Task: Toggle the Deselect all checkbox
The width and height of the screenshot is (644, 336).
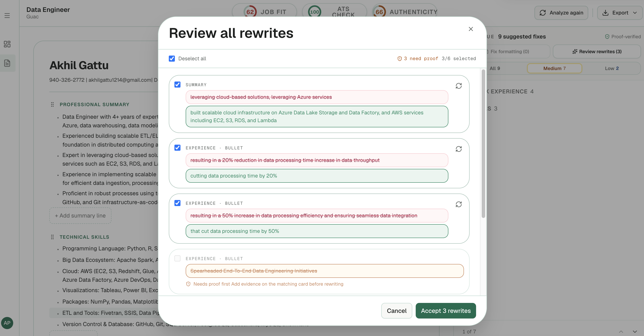Action: (172, 58)
